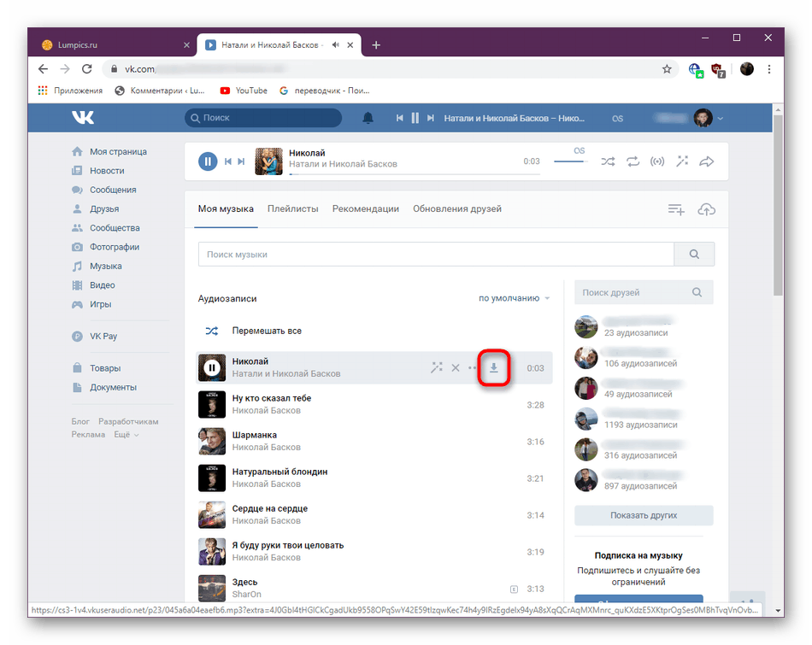This screenshot has width=812, height=645.
Task: Pause the Николай track in the list
Action: click(x=212, y=368)
